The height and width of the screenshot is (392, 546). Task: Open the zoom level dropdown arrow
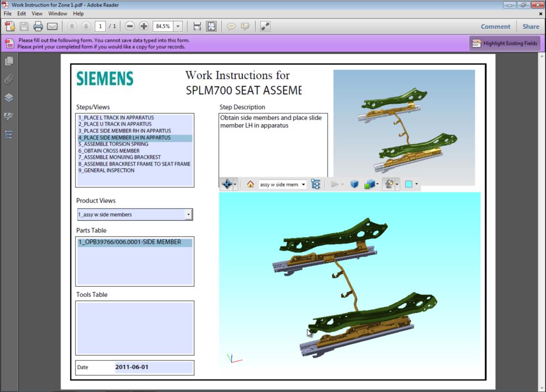click(178, 27)
